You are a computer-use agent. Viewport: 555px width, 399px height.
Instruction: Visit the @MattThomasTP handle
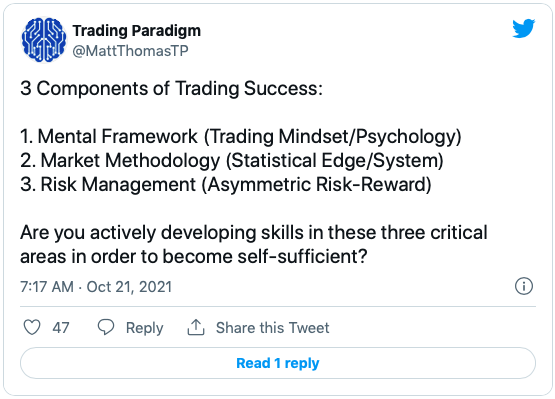[x=130, y=51]
